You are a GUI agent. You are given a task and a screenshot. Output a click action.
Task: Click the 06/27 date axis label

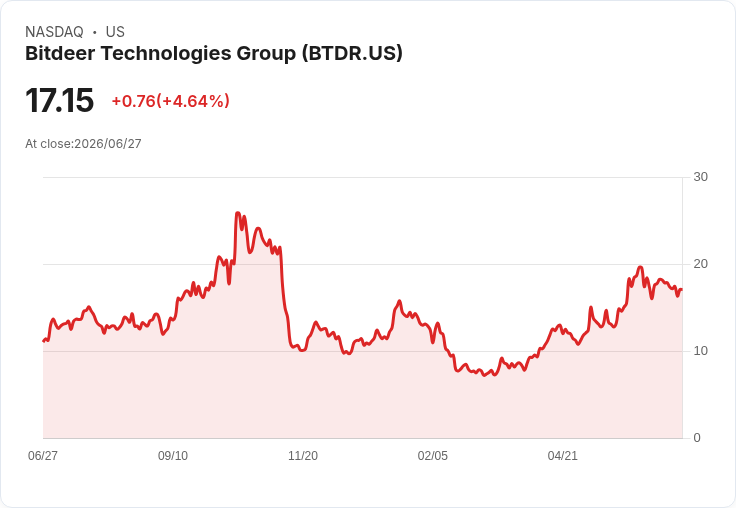[x=43, y=455]
